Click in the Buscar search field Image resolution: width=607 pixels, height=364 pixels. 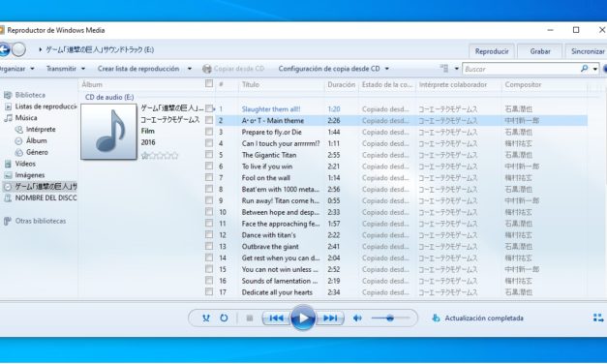point(522,69)
